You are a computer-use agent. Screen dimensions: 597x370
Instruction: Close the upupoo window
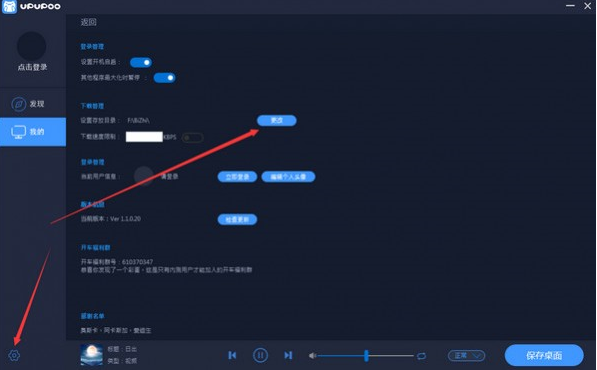click(587, 6)
